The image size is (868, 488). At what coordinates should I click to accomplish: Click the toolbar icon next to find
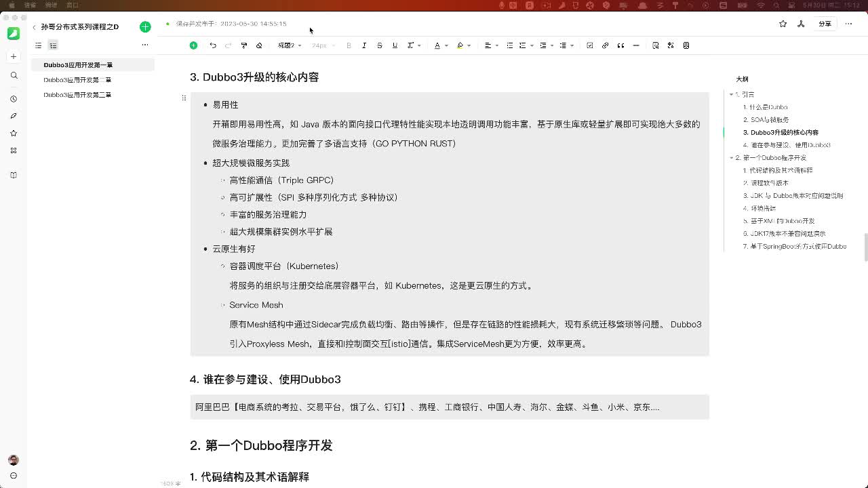tap(671, 45)
